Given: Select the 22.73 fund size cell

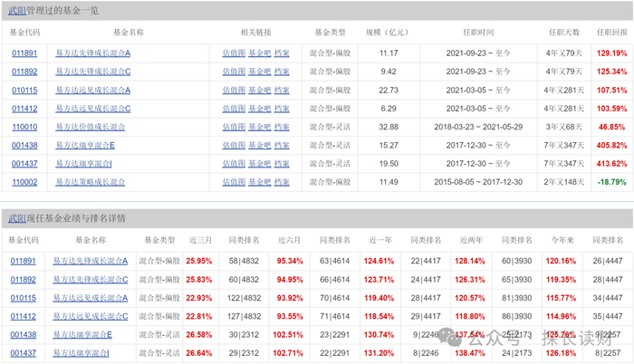Looking at the screenshot, I should (389, 91).
